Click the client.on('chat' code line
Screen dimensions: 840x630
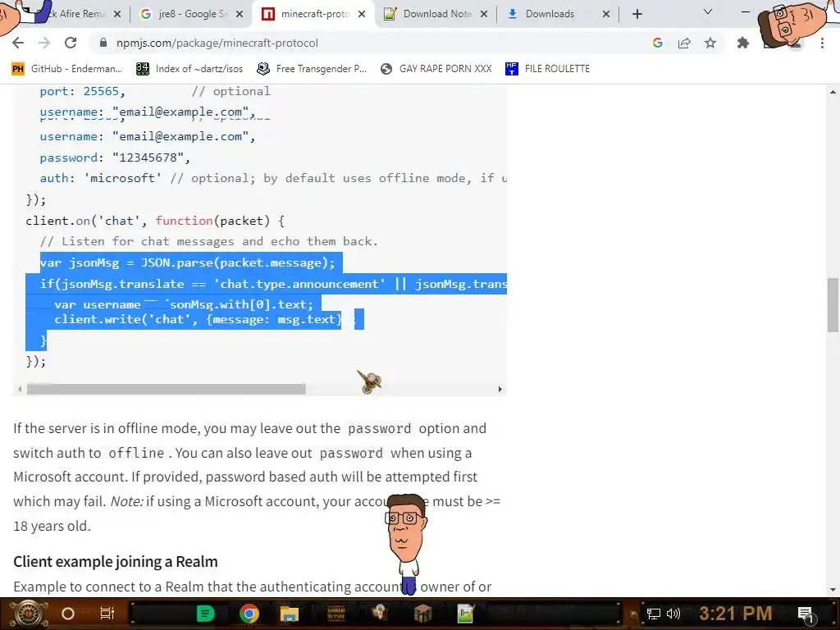(x=155, y=221)
